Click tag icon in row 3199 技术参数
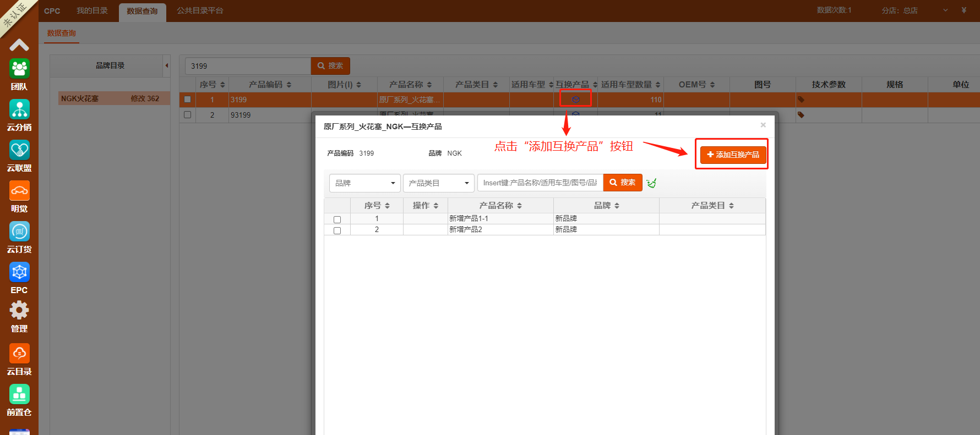Screen dimensions: 980x435 point(801,100)
